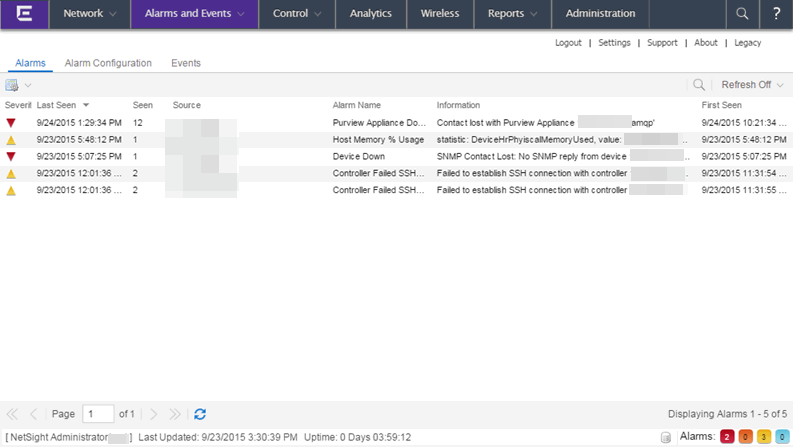This screenshot has width=793, height=447.
Task: Open the Administration menu item
Action: pos(600,14)
